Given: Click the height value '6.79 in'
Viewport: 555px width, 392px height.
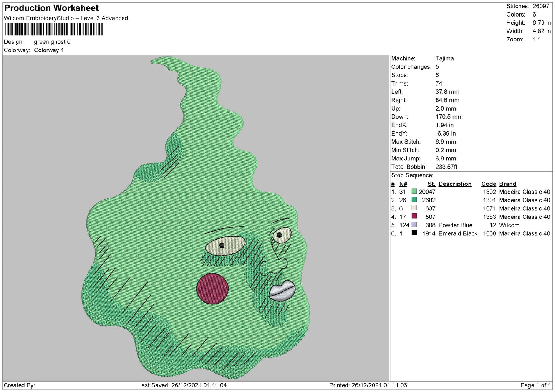Looking at the screenshot, I should point(542,23).
